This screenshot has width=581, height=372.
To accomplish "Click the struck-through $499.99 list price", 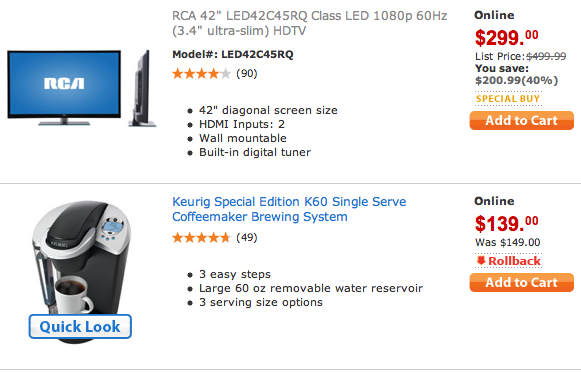I will click(546, 56).
